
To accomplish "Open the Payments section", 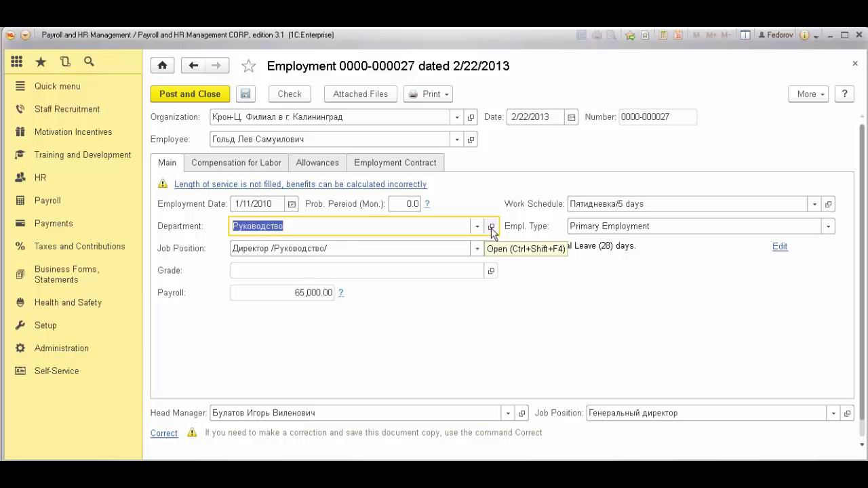I will 54,224.
